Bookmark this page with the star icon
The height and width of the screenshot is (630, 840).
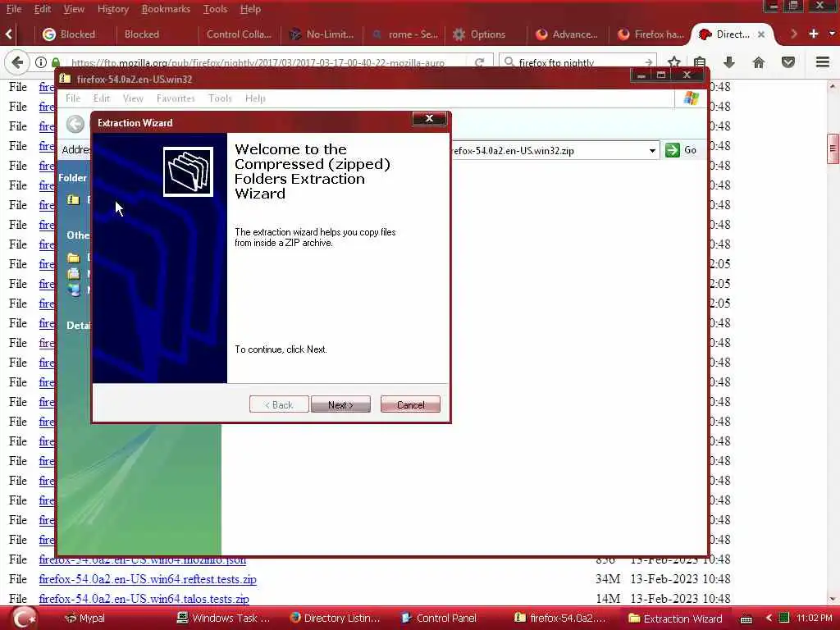(674, 62)
